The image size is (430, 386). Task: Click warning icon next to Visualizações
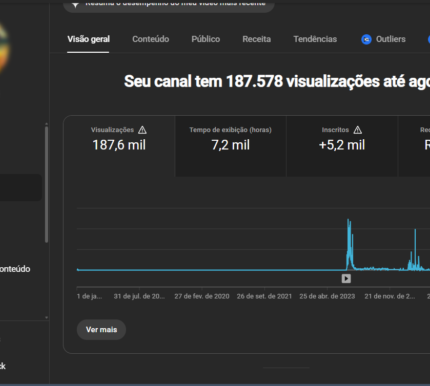(142, 130)
